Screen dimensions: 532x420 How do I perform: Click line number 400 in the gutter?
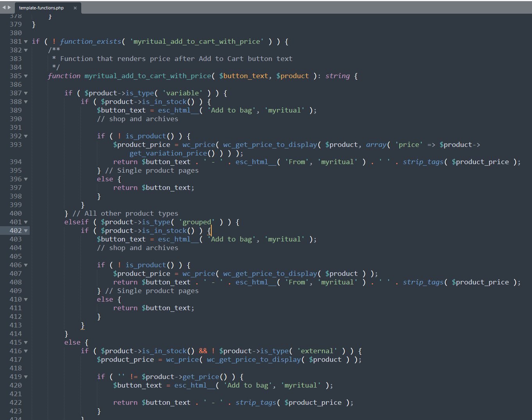(x=16, y=213)
